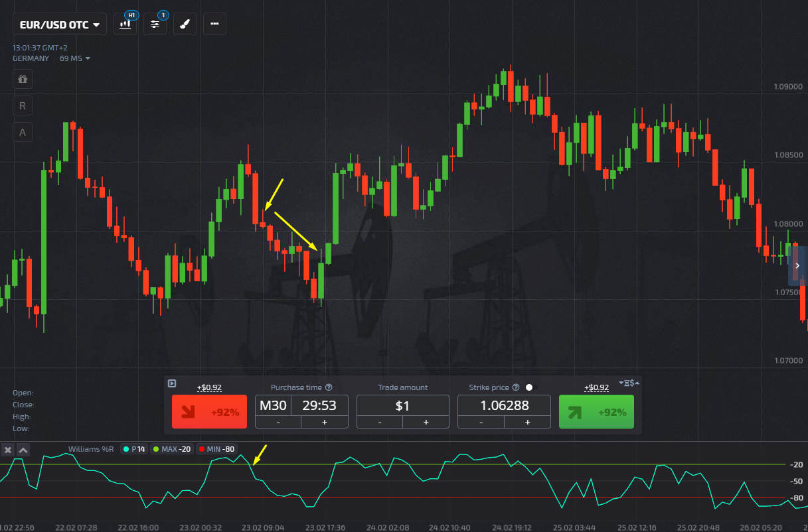Click the 1.06288 strike price field
Viewport: 808px width, 532px height.
pos(504,405)
